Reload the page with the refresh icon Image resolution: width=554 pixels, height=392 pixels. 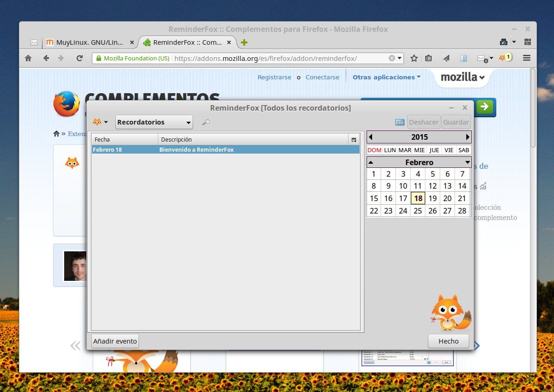(x=79, y=58)
